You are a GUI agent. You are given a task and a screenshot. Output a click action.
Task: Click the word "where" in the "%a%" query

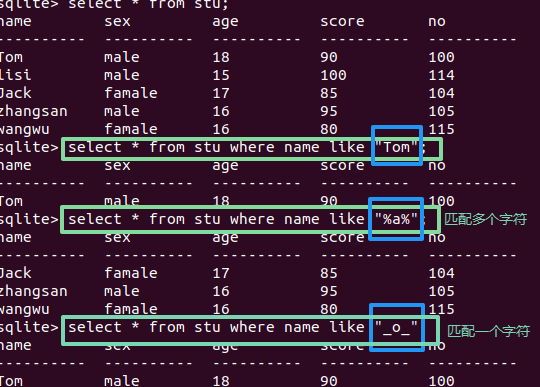(252, 219)
